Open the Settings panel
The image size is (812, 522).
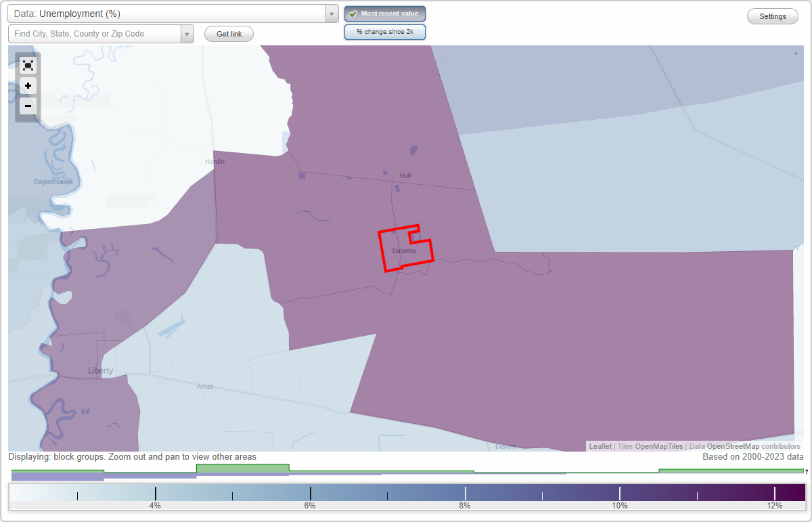click(772, 16)
